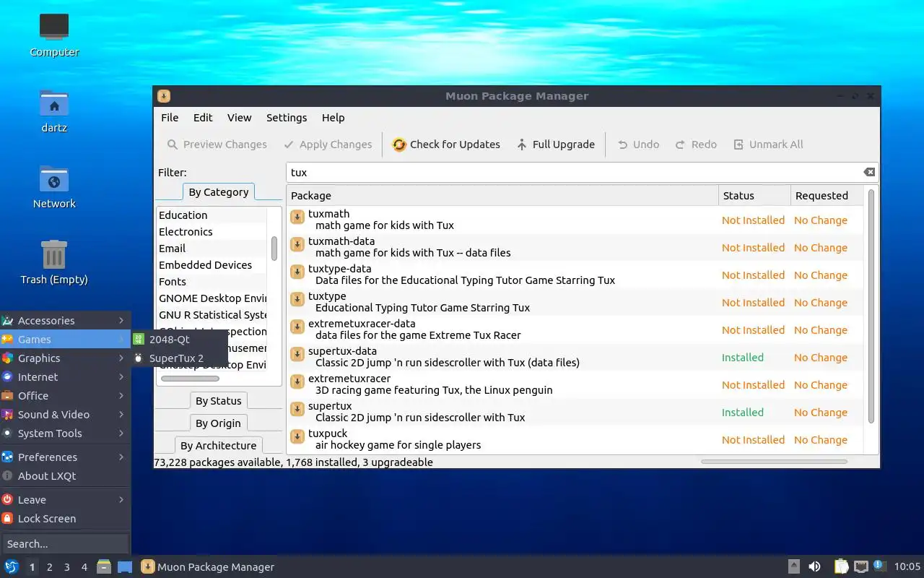Image resolution: width=924 pixels, height=578 pixels.
Task: Clear the search field with the erase icon
Action: pyautogui.click(x=869, y=172)
